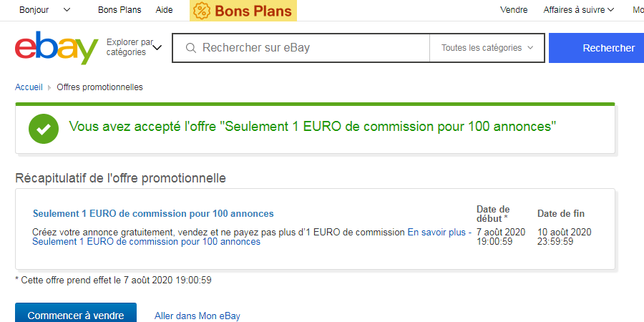
Task: Open the Aide menu item
Action: (x=164, y=10)
